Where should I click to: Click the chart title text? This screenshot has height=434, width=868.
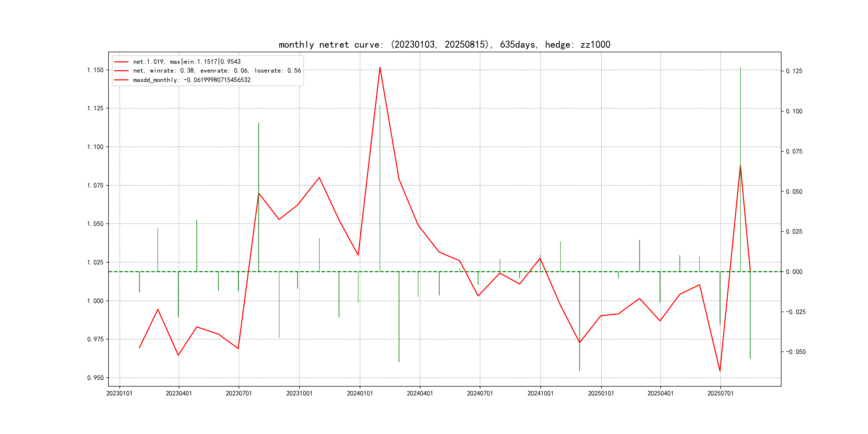(444, 44)
